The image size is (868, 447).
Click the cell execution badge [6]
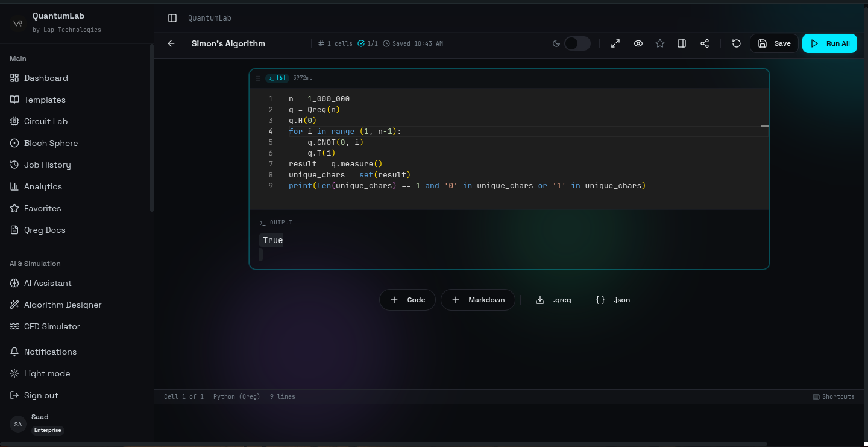point(277,78)
